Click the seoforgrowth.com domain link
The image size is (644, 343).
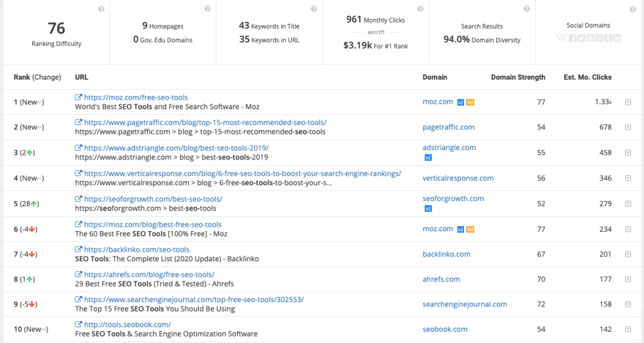(453, 199)
